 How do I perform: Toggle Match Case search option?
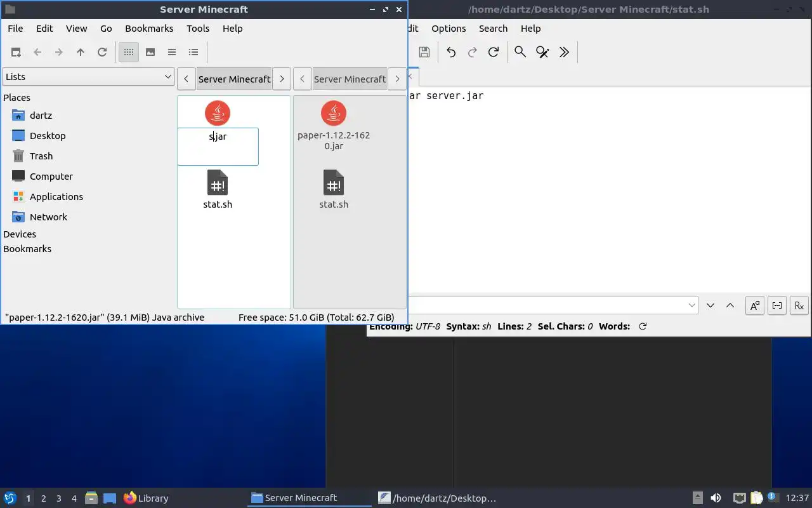point(755,305)
